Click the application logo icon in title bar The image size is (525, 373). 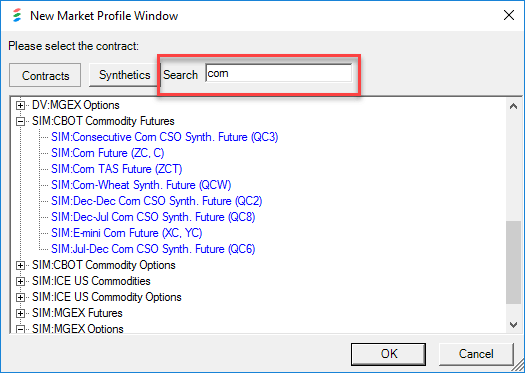click(17, 15)
